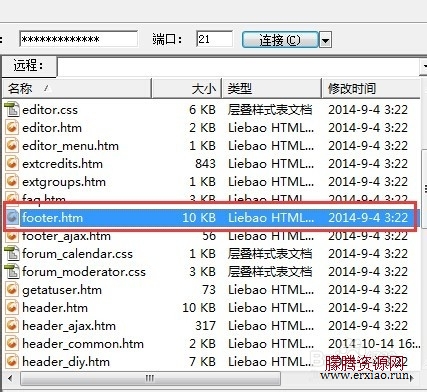Click the header_common.htm file icon
This screenshot has width=427, height=392.
[12, 343]
